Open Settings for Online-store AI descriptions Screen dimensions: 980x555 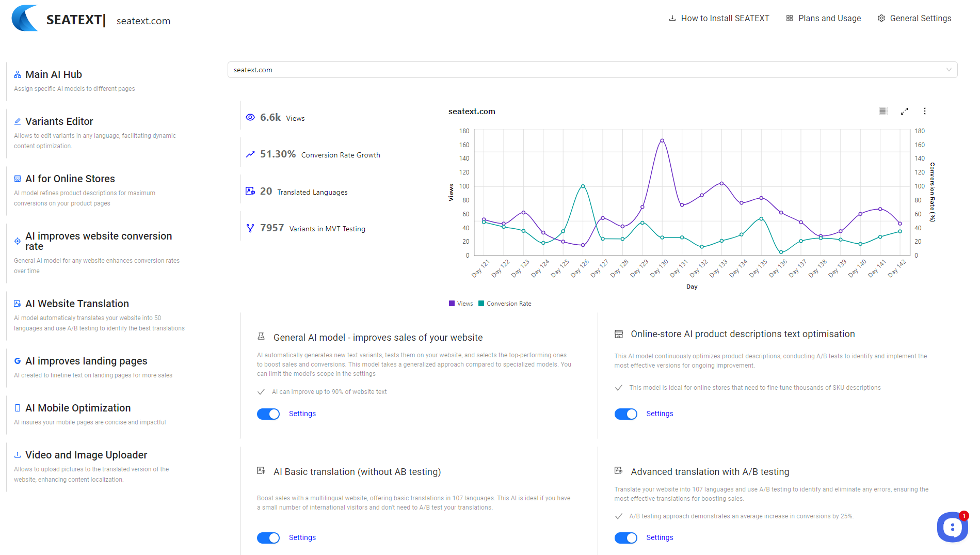coord(660,414)
